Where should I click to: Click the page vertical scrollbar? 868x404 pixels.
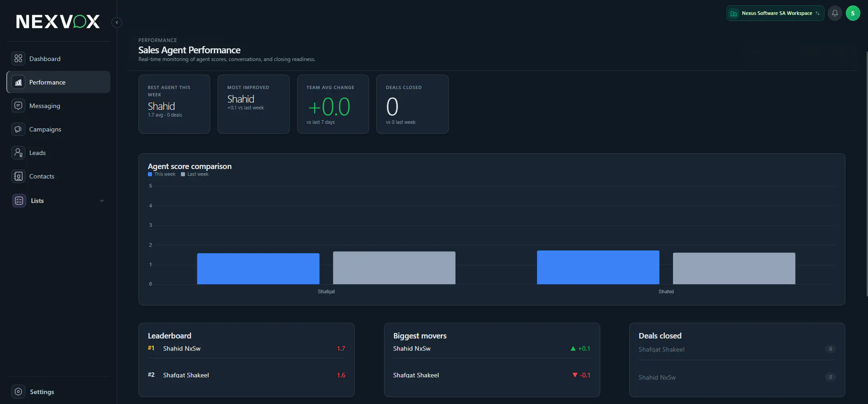click(x=866, y=174)
